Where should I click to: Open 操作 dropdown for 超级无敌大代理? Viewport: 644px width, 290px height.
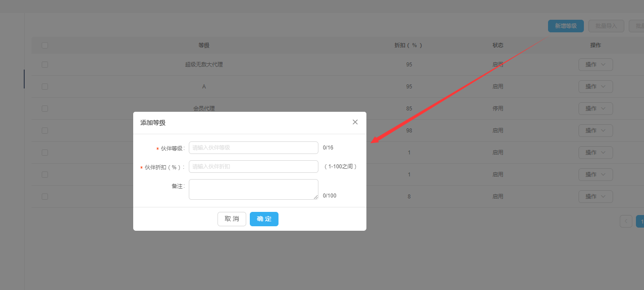click(595, 65)
